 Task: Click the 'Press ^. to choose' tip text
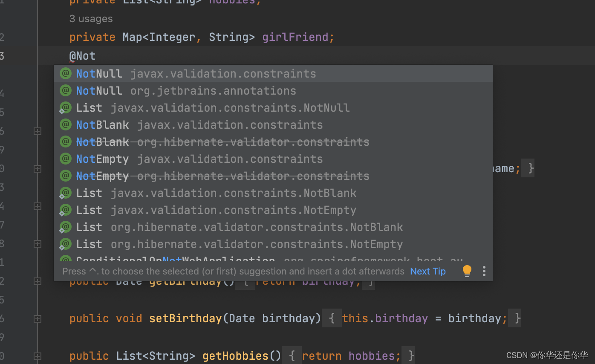coord(233,271)
